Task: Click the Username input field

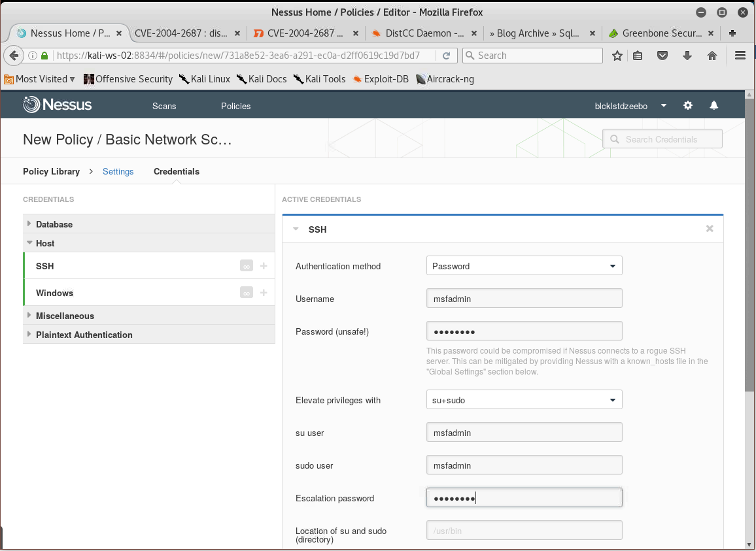Action: pyautogui.click(x=524, y=299)
